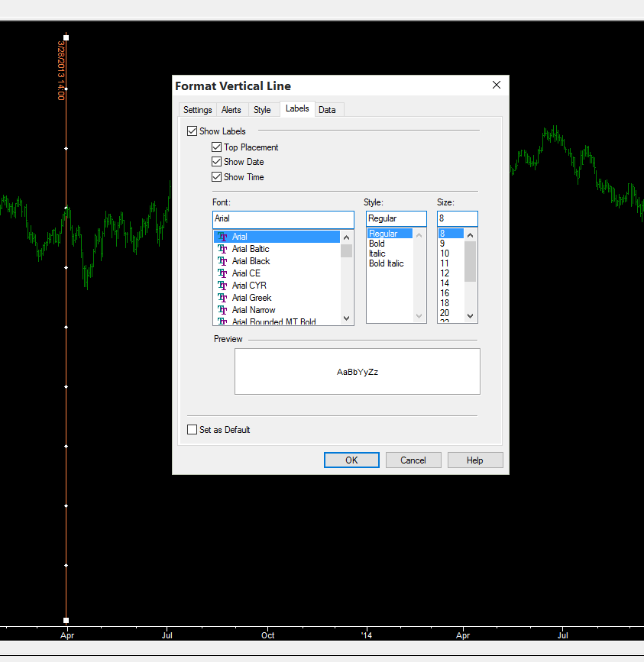Click the Size input field
Image resolution: width=644 pixels, height=662 pixels.
pyautogui.click(x=458, y=218)
